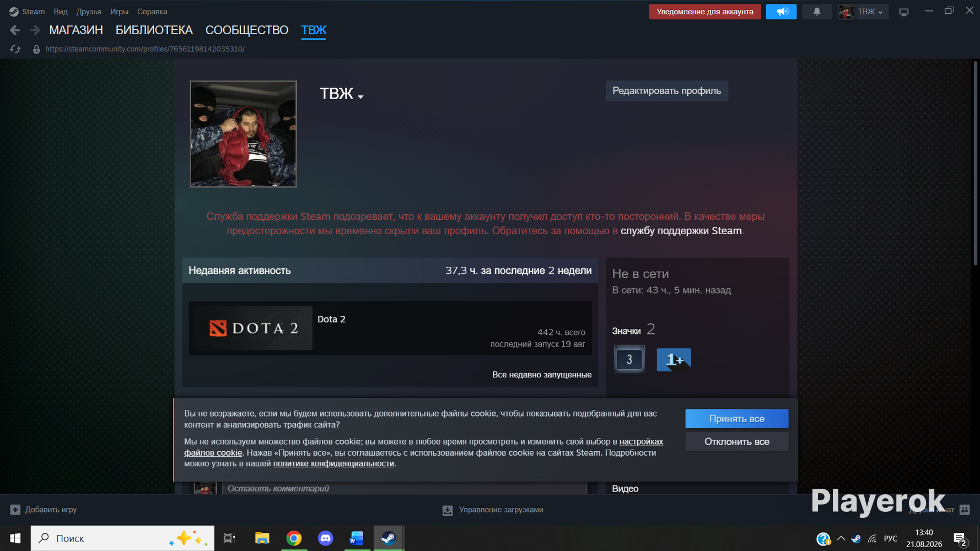The height and width of the screenshot is (551, 980).
Task: Go forward with the forward arrow
Action: point(35,30)
